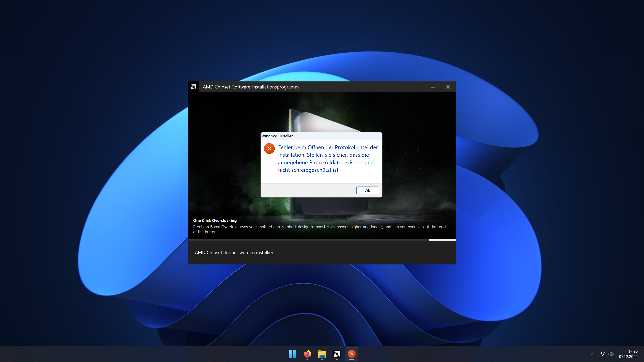644x362 pixels.
Task: Close the AMD Chipset-Software-Installationsprogramm window
Action: (448, 87)
